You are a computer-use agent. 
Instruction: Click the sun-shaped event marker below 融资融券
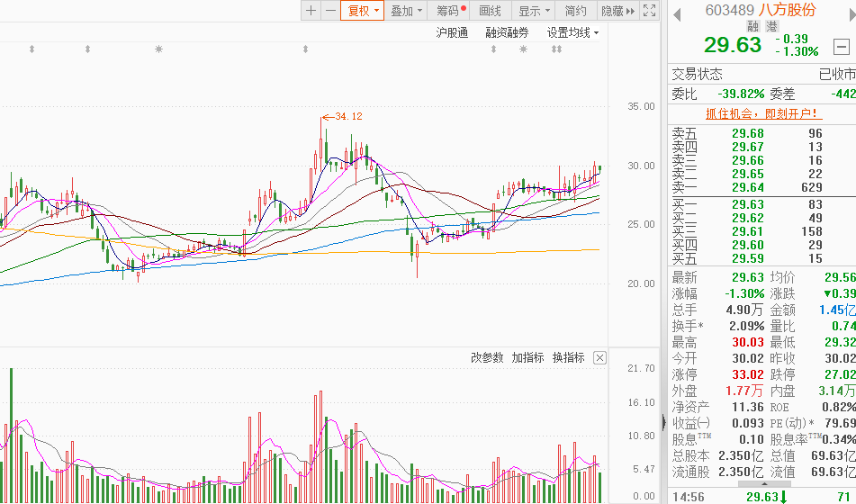[523, 49]
